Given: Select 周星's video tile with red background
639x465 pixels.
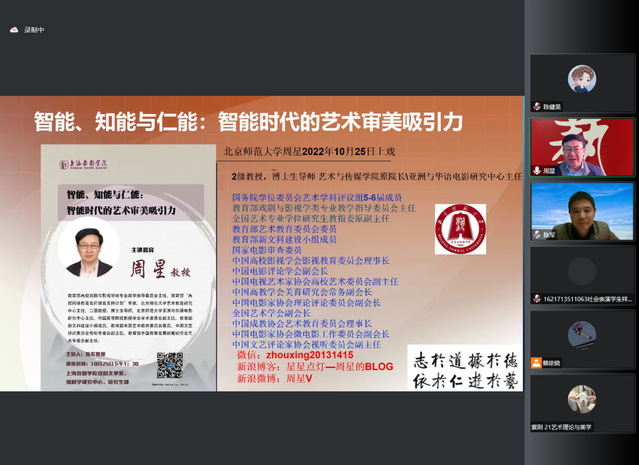Looking at the screenshot, I should tap(582, 145).
